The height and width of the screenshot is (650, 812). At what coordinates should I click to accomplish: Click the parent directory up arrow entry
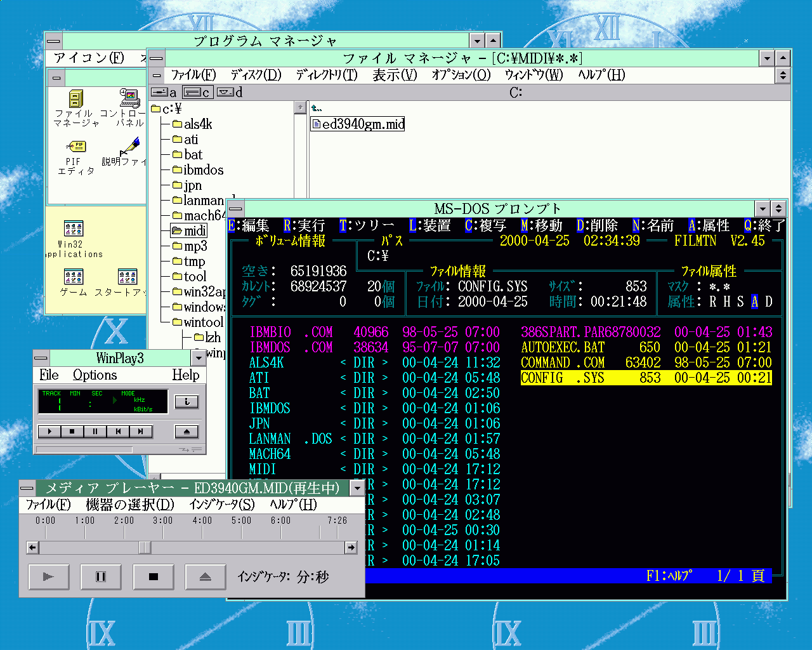317,108
